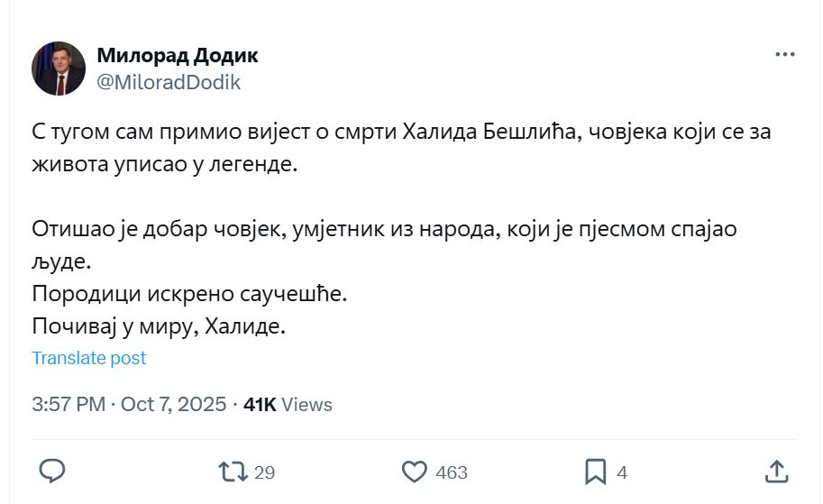Click the repost count of 29
823x504 pixels.
(264, 472)
